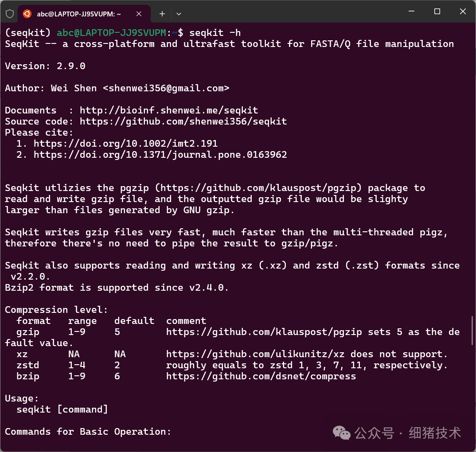Open a new terminal tab
Screen dimensions: 476x452
(162, 14)
